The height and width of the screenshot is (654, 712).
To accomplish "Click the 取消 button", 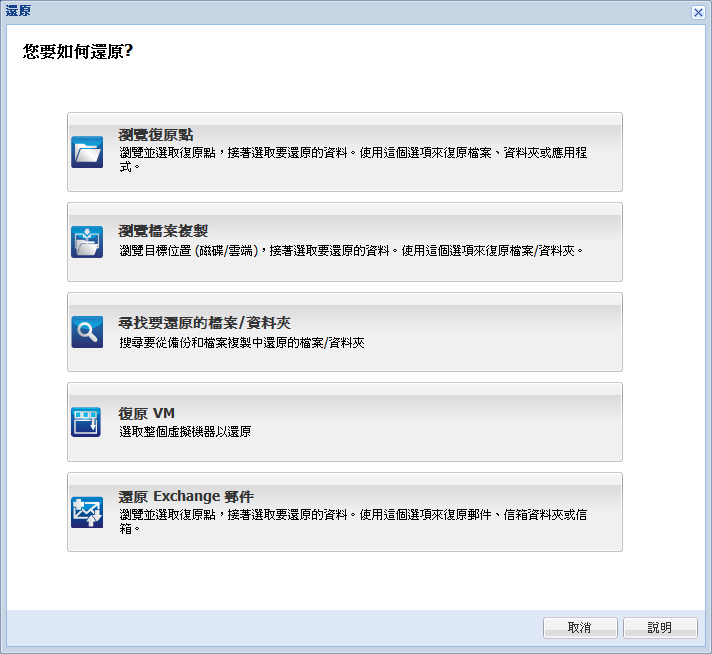I will (580, 628).
